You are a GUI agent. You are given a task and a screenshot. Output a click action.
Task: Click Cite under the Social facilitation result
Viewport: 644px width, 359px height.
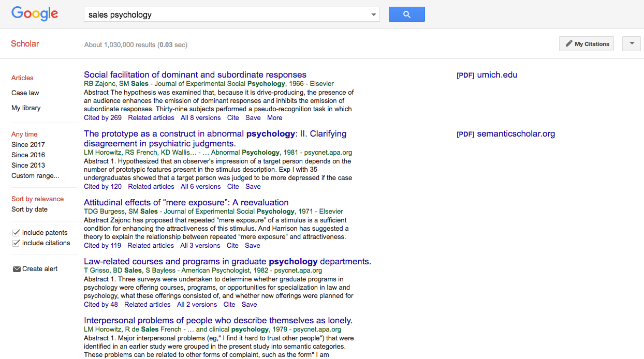click(233, 118)
